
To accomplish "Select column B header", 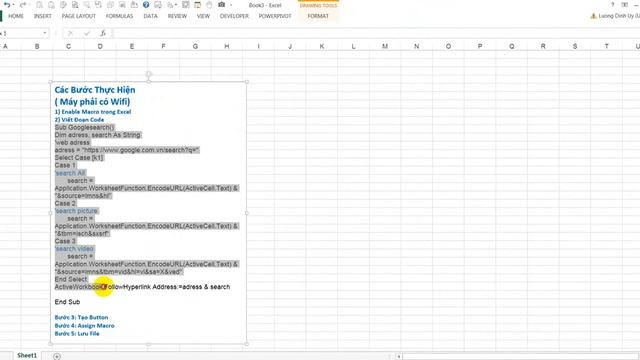I will tap(37, 46).
